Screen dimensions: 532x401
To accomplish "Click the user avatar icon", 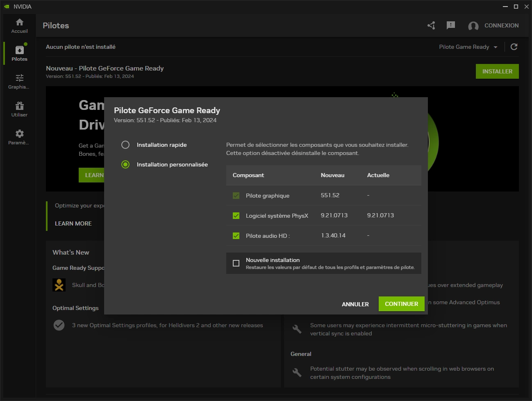I will point(473,26).
